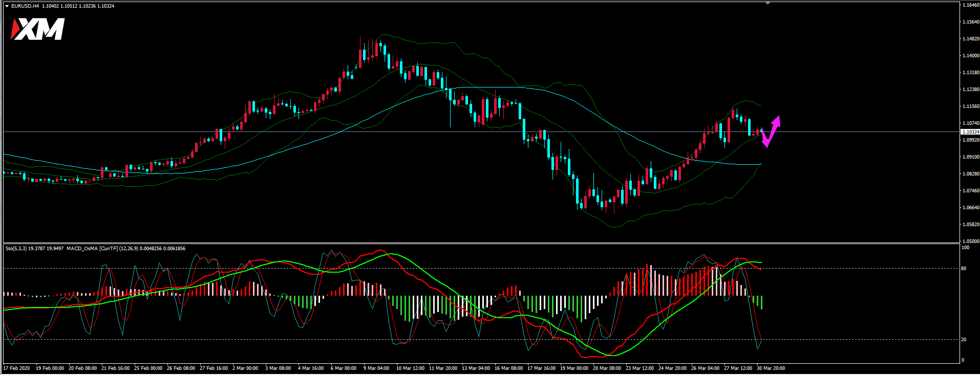Viewport: 980px width, 375px height.
Task: Click the XM broker logo
Action: 38,29
